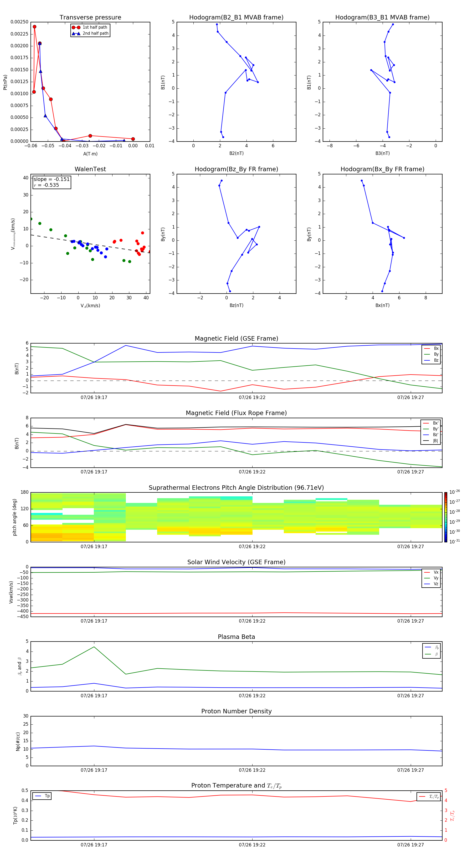
Task: Click the colorbar label 10^-31
Action: pos(455,542)
